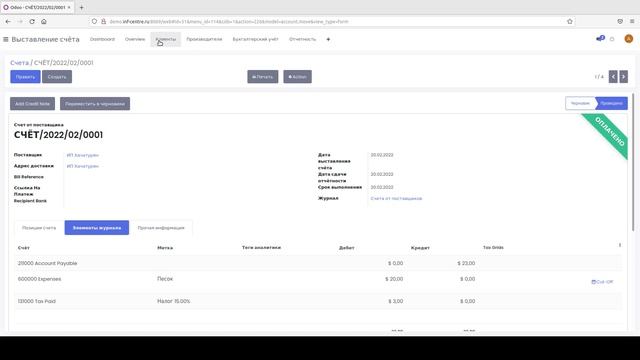640x360 pixels.
Task: Open the Адрес доставки address link
Action: tap(82, 166)
